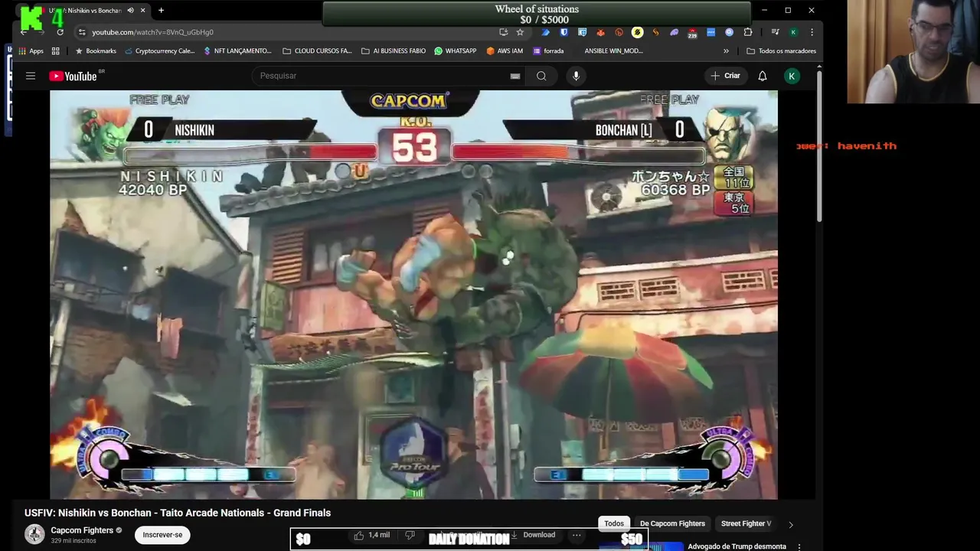Image resolution: width=980 pixels, height=551 pixels.
Task: Select the youtube.com URL in the address bar
Action: [152, 32]
